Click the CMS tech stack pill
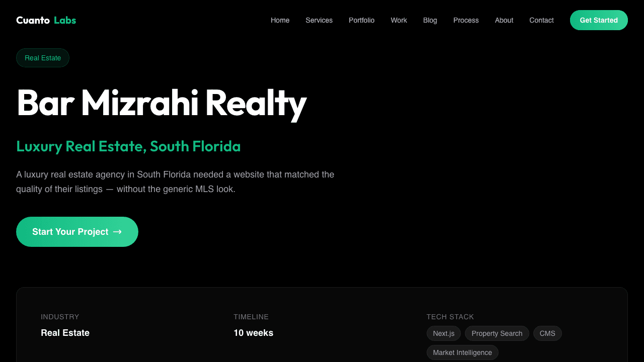The height and width of the screenshot is (362, 644). [547, 333]
